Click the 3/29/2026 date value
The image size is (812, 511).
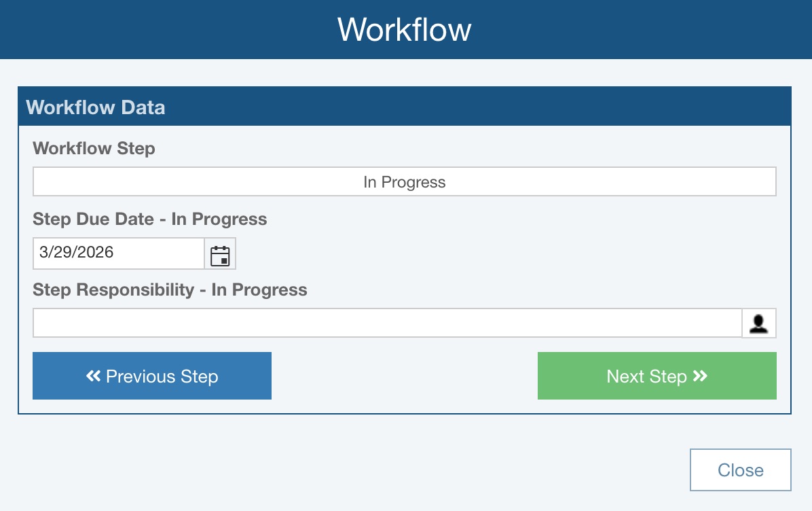[77, 253]
